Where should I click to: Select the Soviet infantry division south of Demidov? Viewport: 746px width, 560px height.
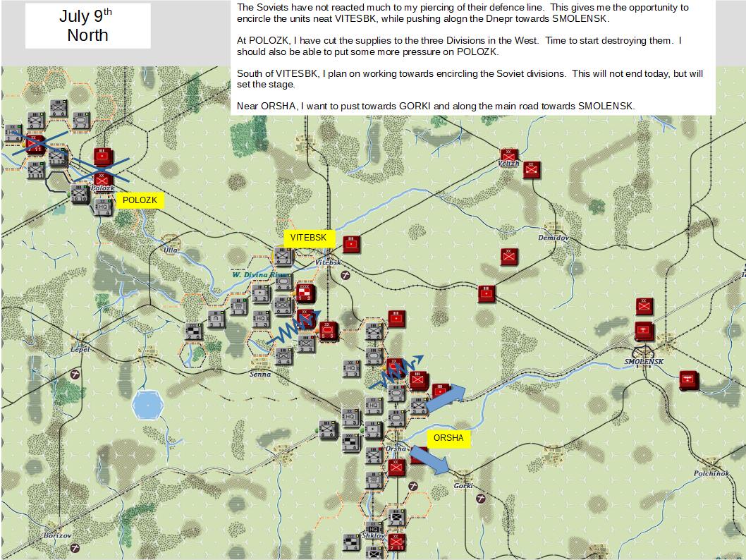(x=509, y=257)
